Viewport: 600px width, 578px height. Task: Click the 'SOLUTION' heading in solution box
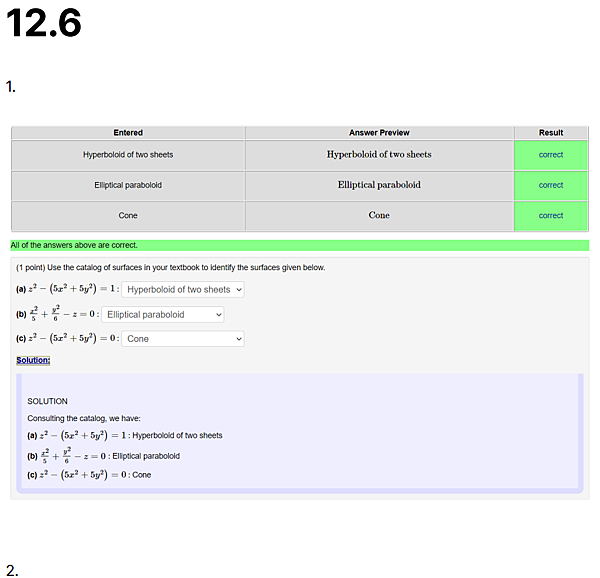click(x=47, y=401)
